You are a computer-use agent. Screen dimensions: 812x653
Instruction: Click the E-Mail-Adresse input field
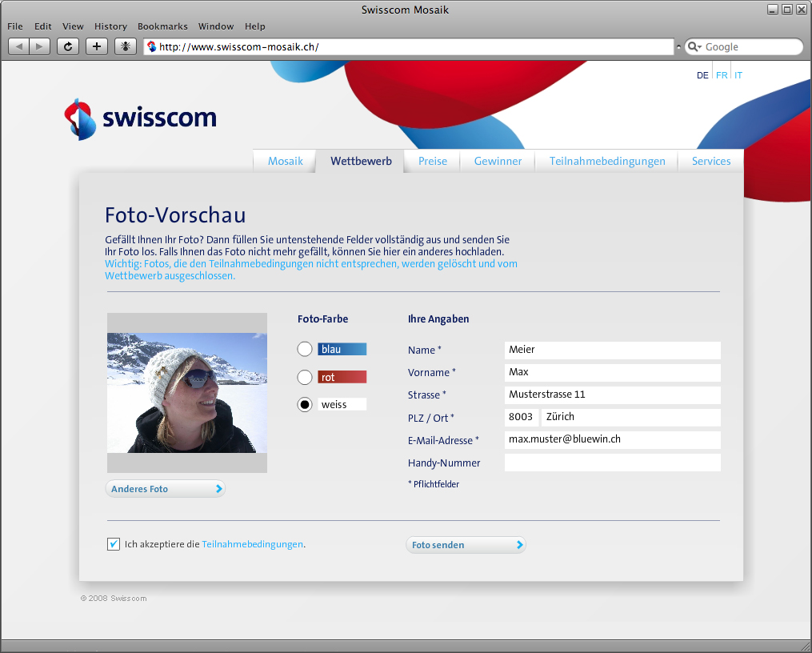click(613, 440)
